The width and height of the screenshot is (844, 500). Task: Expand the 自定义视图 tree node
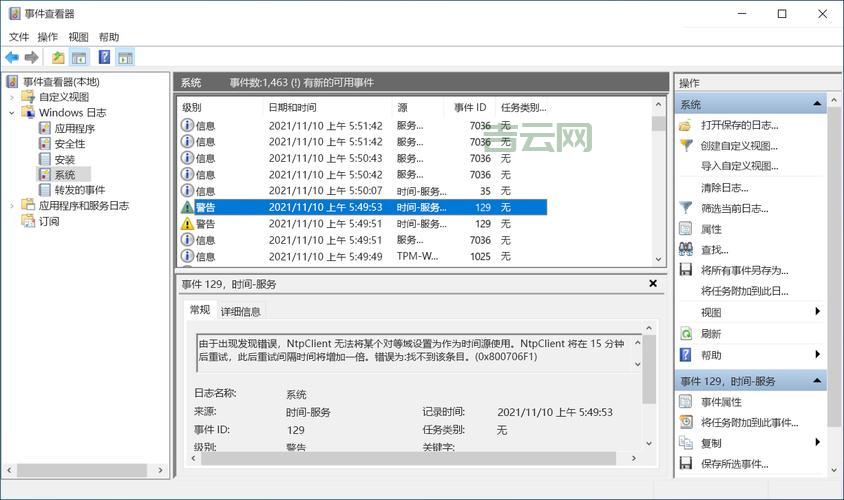(x=12, y=97)
